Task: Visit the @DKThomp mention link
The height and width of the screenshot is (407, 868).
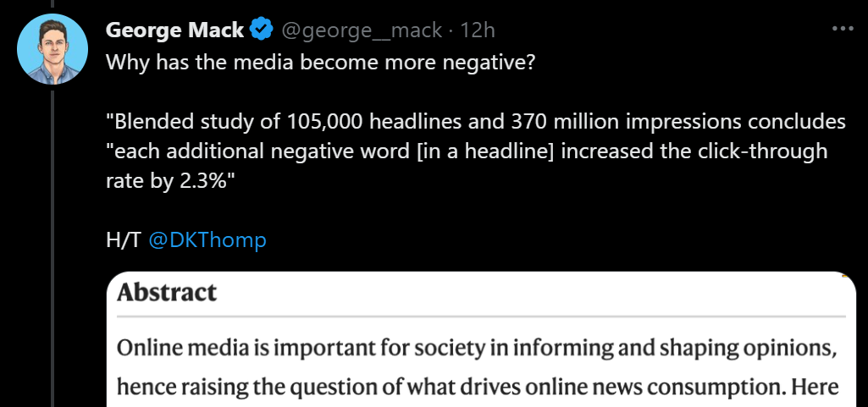Action: point(207,240)
